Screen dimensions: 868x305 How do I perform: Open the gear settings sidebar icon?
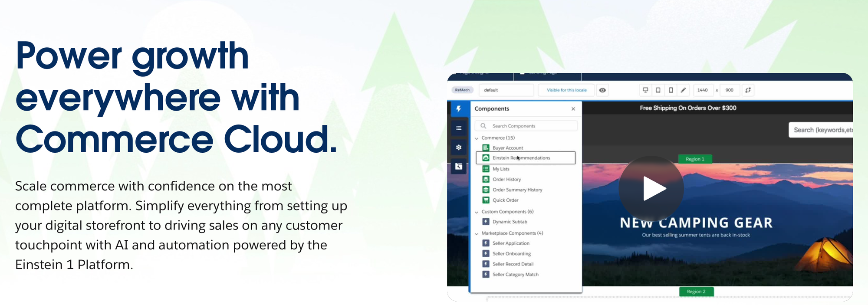point(459,148)
